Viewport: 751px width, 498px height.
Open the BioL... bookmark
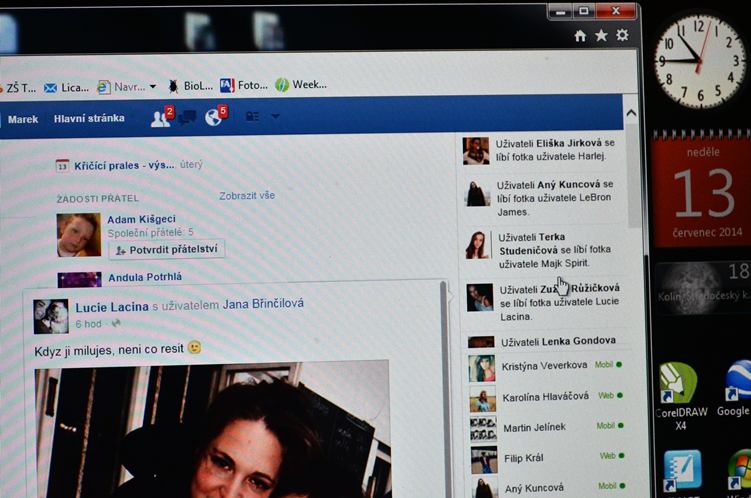[x=191, y=86]
